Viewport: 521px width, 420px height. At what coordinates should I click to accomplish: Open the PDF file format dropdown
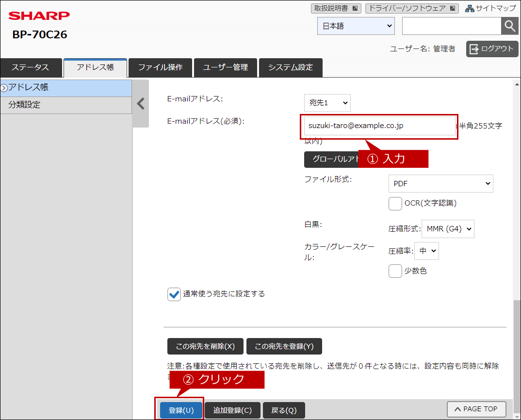[x=440, y=183]
